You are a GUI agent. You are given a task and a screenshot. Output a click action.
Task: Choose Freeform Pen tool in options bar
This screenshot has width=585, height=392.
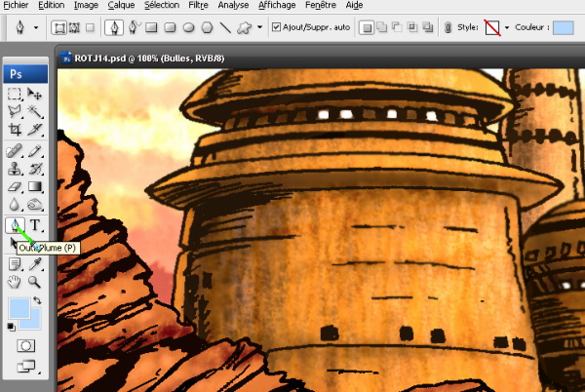pos(134,27)
